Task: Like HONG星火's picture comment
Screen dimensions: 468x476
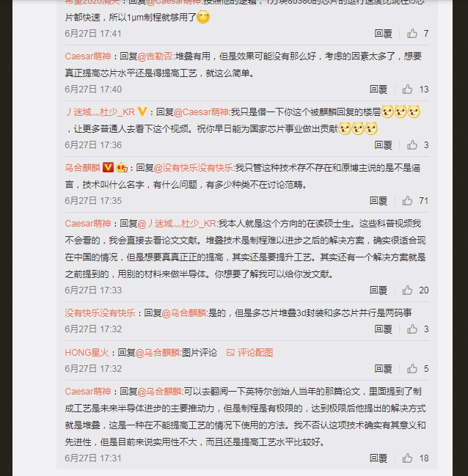Action: [412, 369]
